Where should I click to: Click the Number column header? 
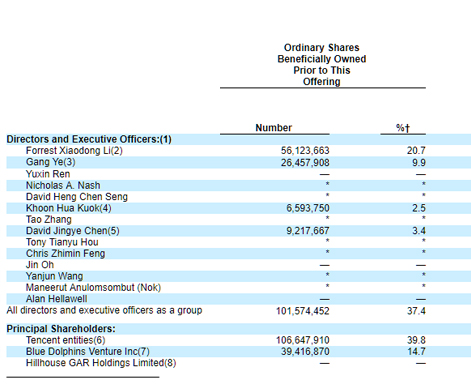tap(274, 128)
